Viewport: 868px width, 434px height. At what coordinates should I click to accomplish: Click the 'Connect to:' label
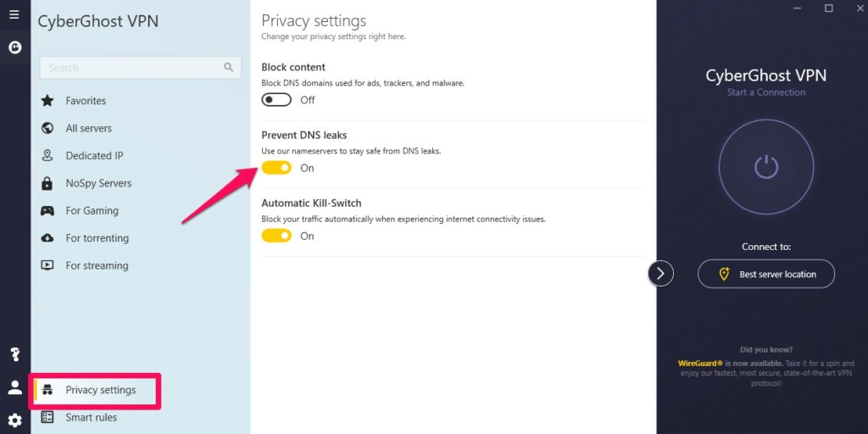(x=766, y=247)
